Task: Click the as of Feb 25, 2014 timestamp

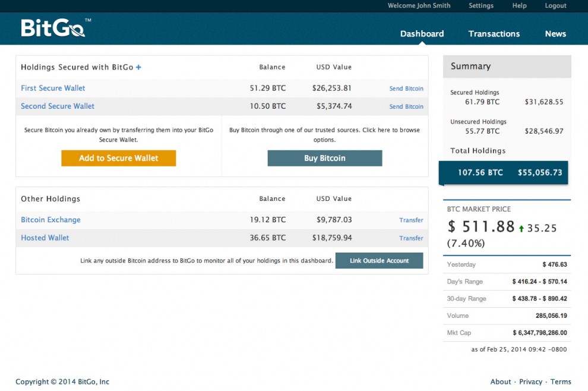Action: [519, 349]
